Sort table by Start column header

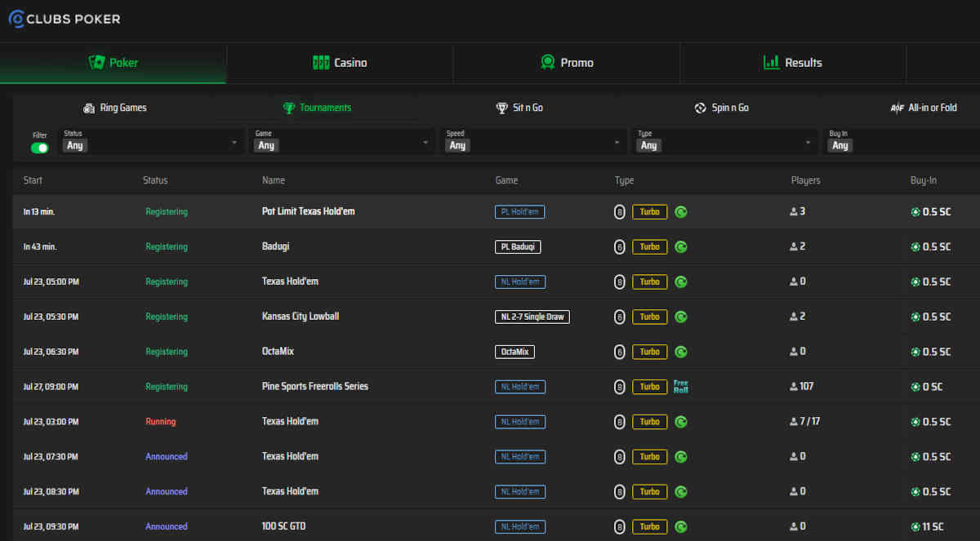pos(33,180)
